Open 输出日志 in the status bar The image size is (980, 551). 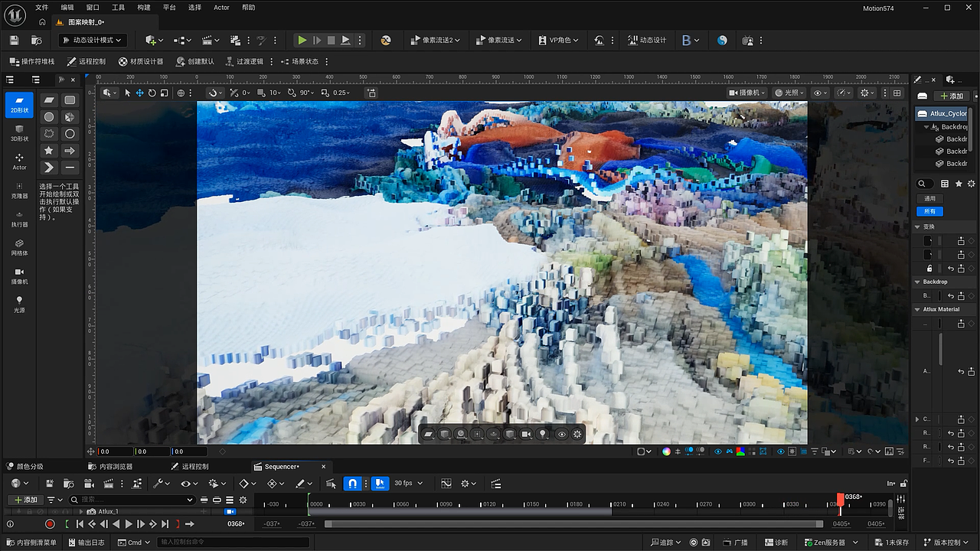pos(87,543)
